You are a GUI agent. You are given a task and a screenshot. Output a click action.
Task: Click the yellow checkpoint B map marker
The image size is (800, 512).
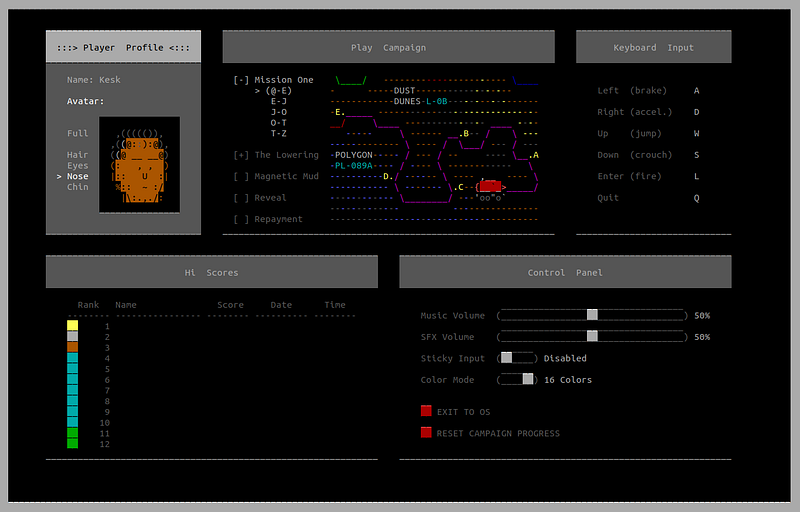[464, 134]
